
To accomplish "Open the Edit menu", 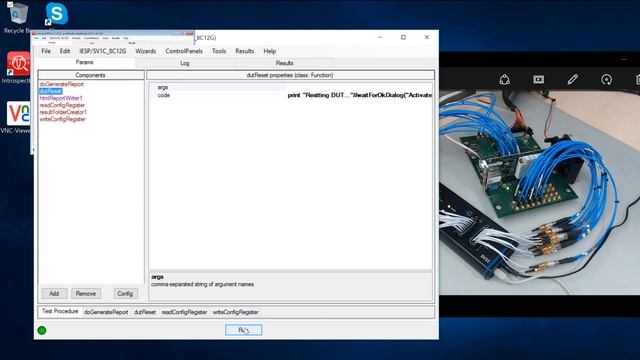I will point(65,51).
